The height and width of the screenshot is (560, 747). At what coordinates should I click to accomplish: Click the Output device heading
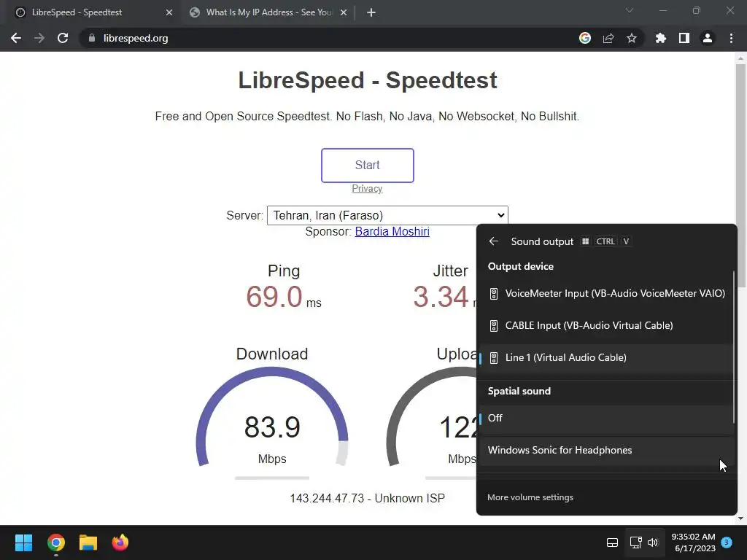[520, 266]
